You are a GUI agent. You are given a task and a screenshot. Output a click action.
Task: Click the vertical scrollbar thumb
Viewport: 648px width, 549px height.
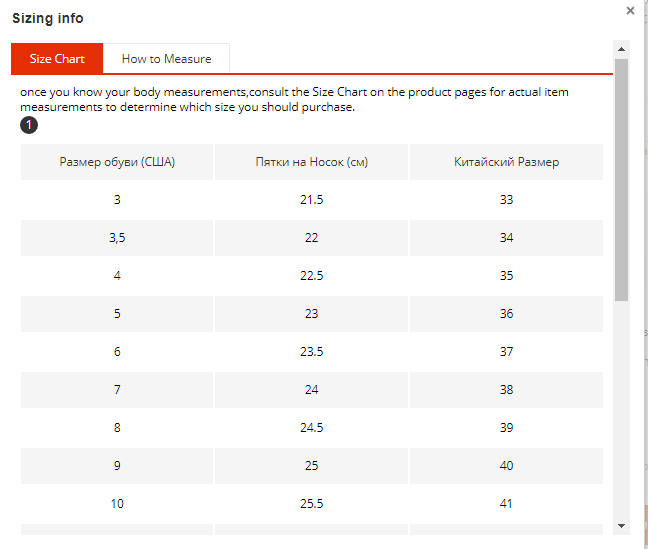pyautogui.click(x=621, y=180)
